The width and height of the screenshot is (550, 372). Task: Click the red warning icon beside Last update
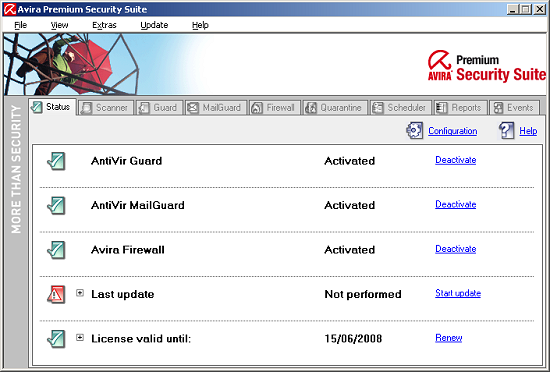tap(56, 294)
